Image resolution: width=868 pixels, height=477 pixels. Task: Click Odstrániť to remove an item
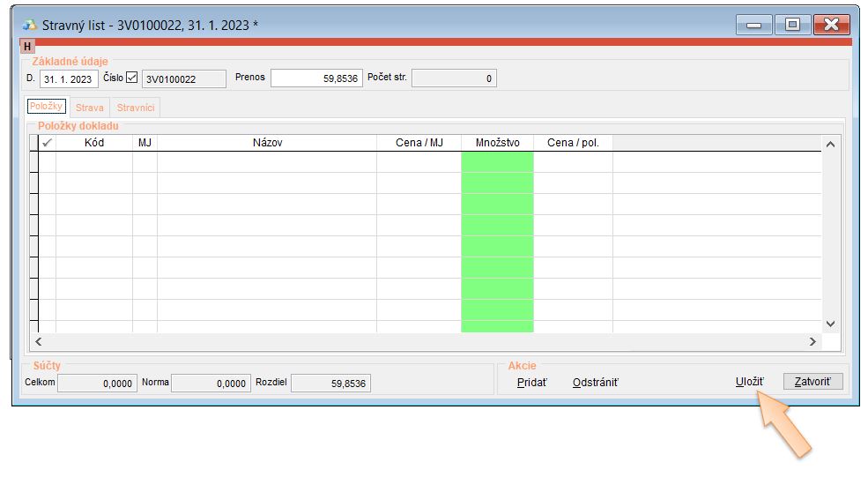(x=596, y=383)
